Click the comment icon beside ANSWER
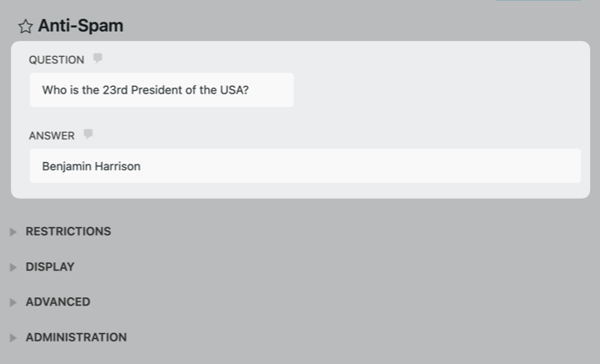Image resolution: width=600 pixels, height=364 pixels. 88,134
